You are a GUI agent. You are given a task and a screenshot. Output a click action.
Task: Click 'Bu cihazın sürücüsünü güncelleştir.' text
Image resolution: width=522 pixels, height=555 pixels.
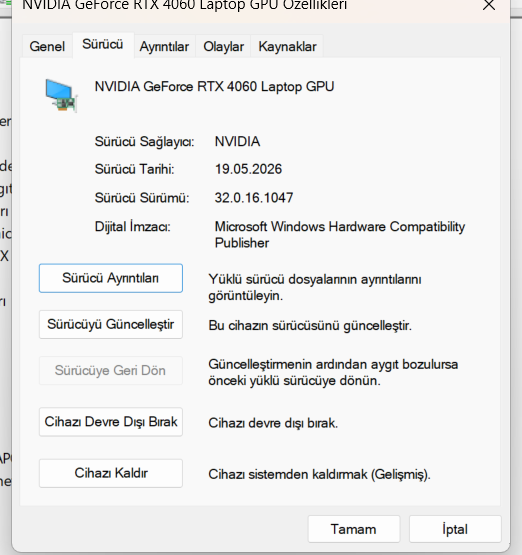pos(310,326)
